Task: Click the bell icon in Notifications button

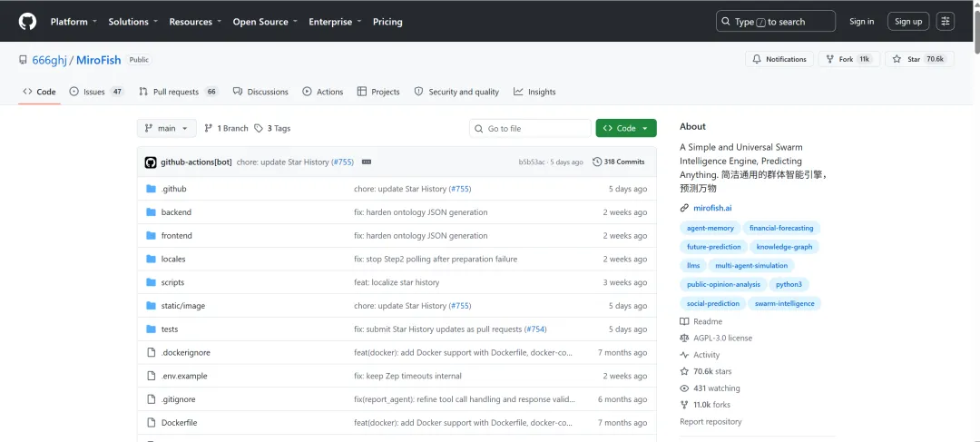Action: click(757, 59)
